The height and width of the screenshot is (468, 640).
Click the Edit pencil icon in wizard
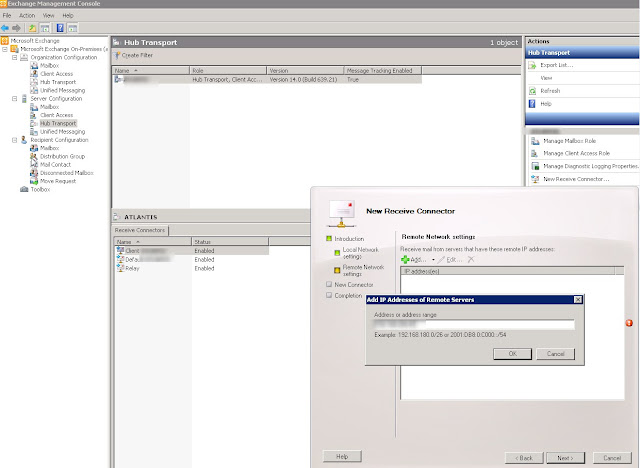pos(441,260)
